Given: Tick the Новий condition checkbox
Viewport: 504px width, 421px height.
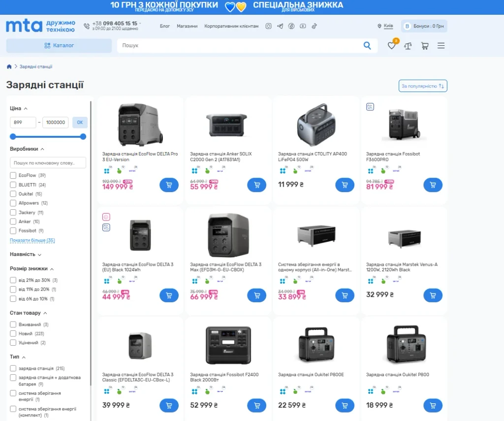Looking at the screenshot, I should [x=13, y=333].
